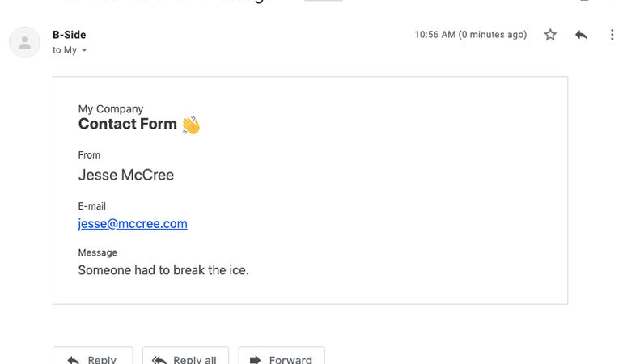Click the waving hand emoji
This screenshot has width=627, height=364.
191,125
